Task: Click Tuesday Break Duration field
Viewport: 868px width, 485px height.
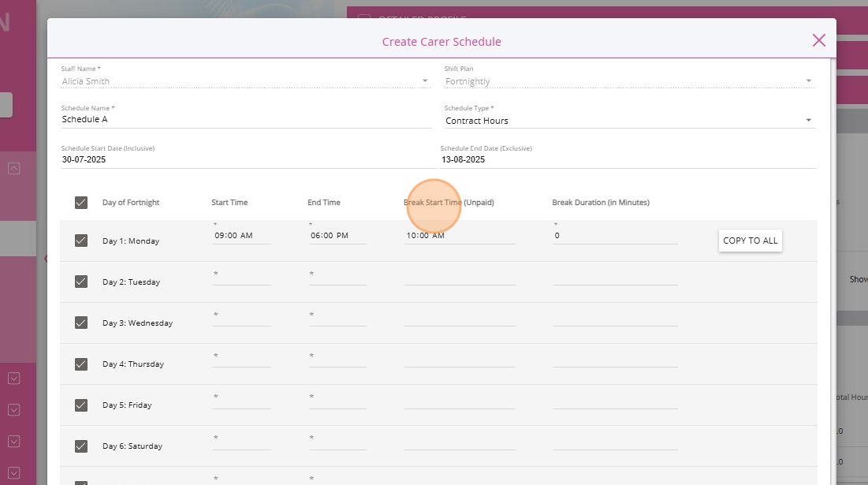Action: tap(616, 278)
